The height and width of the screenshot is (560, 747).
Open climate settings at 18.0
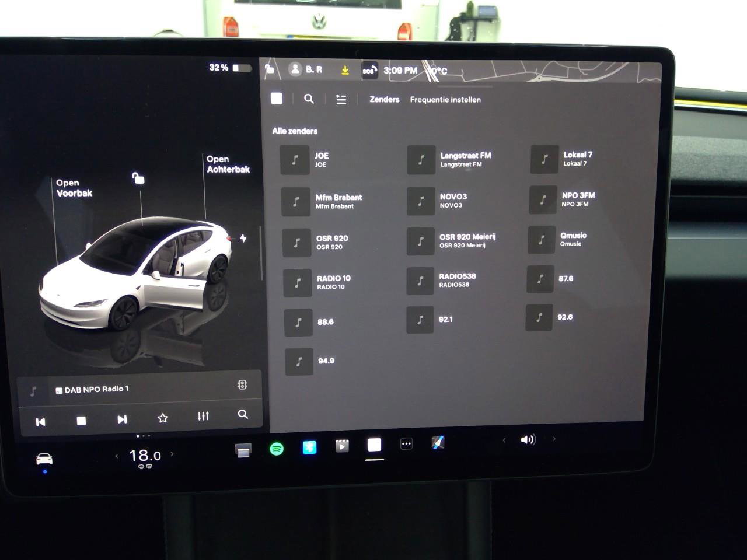[145, 456]
